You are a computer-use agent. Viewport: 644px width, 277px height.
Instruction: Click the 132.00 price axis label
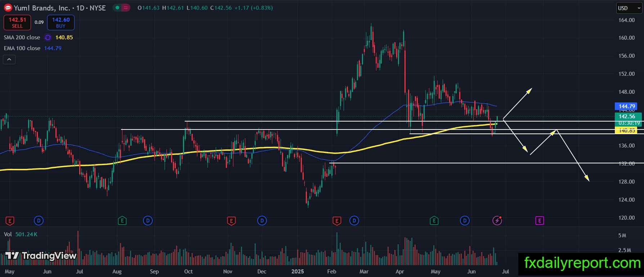coord(627,164)
